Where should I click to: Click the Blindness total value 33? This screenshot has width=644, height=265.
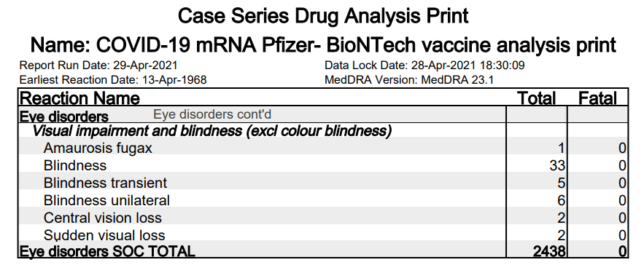coord(557,166)
